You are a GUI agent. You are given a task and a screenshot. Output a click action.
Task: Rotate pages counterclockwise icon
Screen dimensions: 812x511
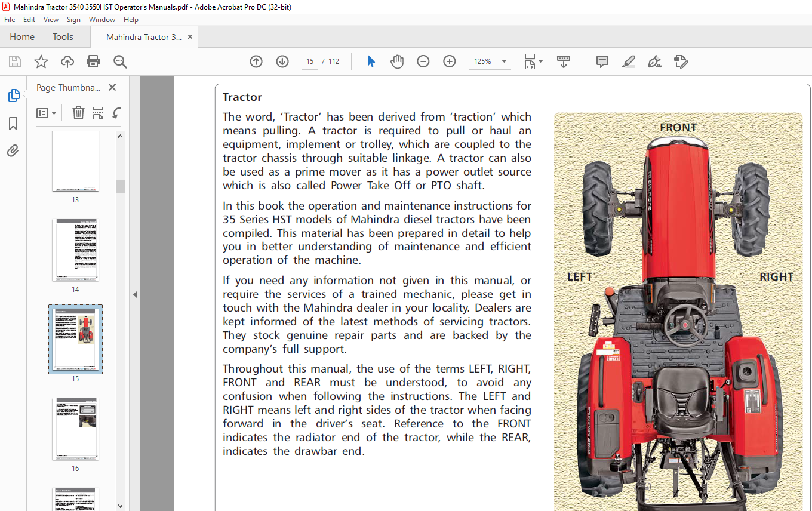tap(117, 113)
